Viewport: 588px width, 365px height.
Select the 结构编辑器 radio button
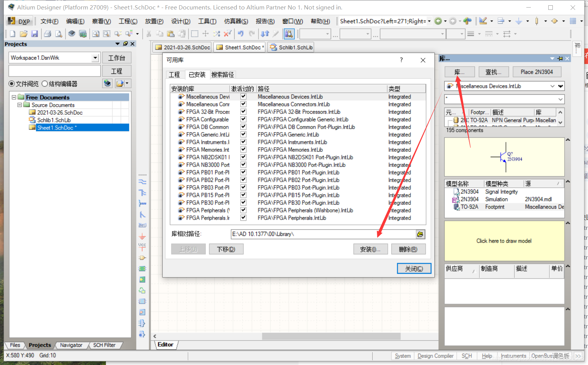45,84
